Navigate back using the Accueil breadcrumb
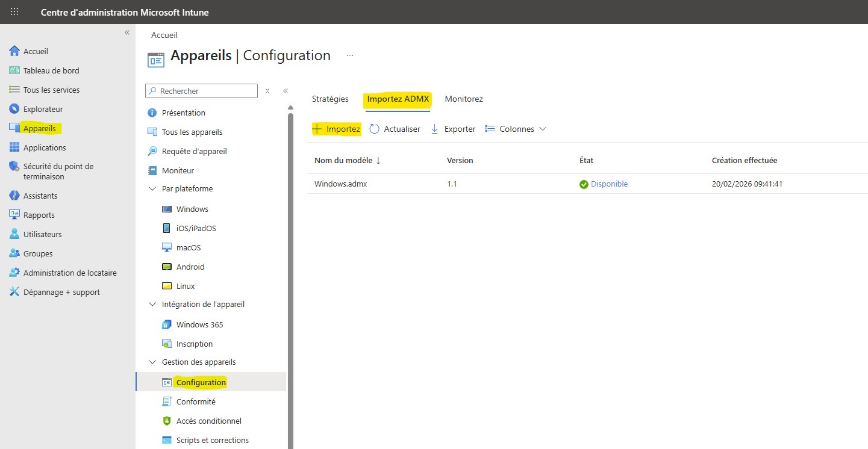 click(164, 35)
